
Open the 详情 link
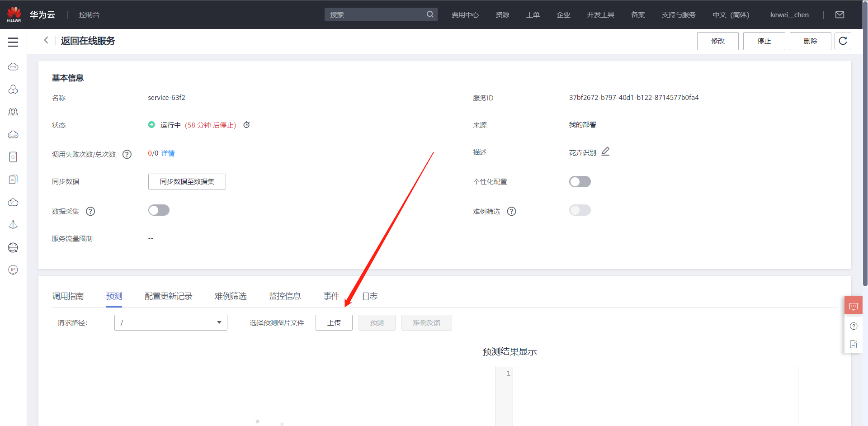(168, 153)
